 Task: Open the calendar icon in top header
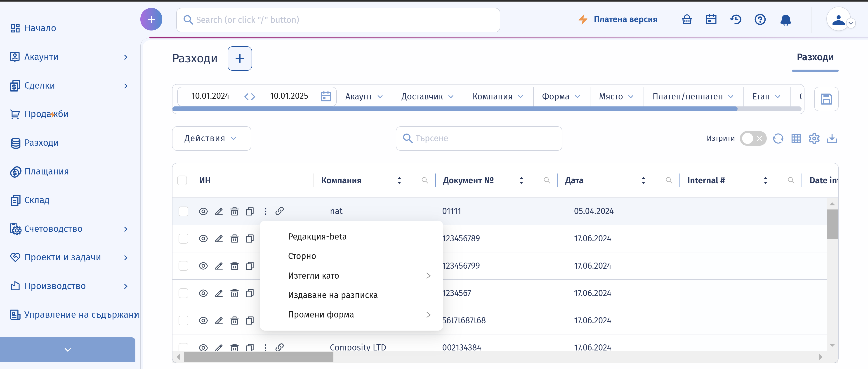click(711, 19)
